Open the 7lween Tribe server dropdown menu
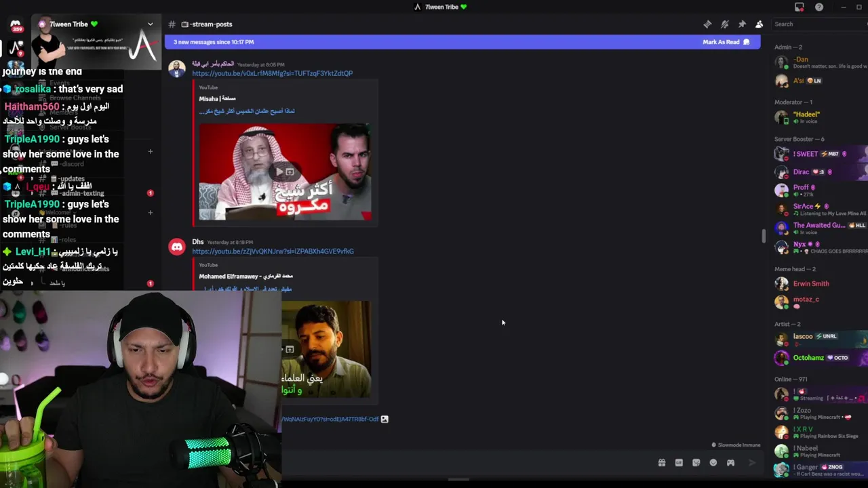 151,24
